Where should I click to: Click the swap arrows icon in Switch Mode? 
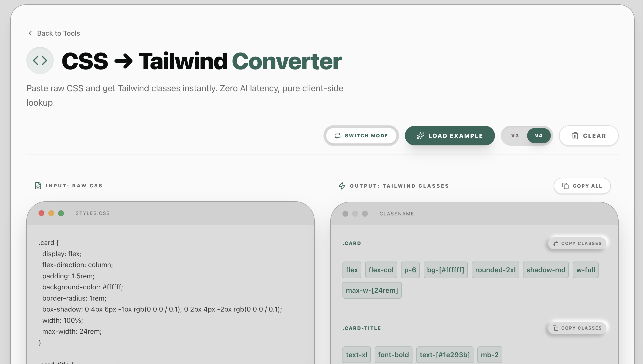[x=338, y=136]
